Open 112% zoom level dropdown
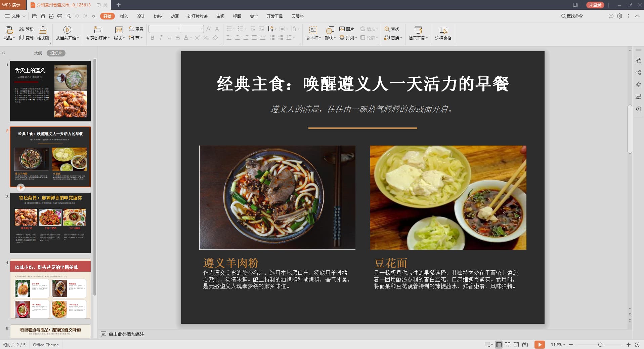The width and height of the screenshot is (644, 349). pos(558,345)
